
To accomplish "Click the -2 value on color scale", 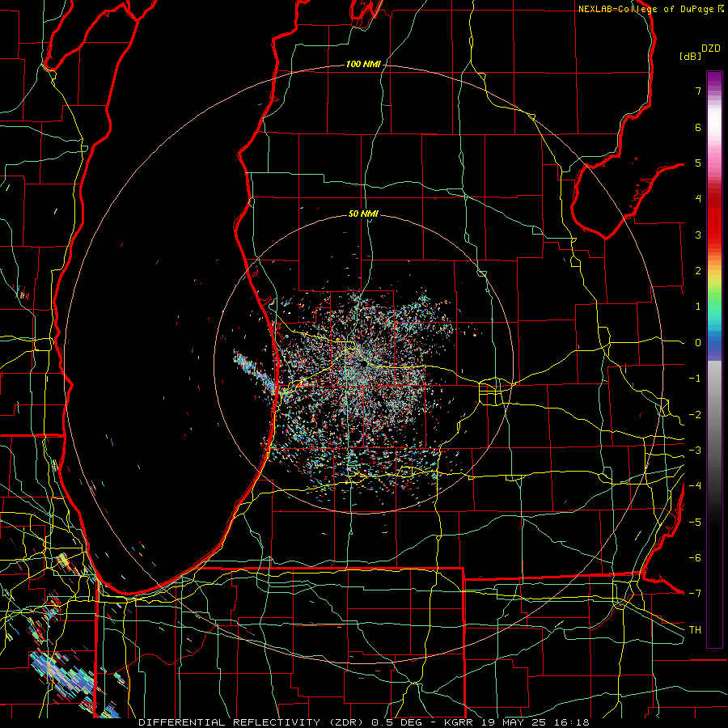I will (x=695, y=414).
